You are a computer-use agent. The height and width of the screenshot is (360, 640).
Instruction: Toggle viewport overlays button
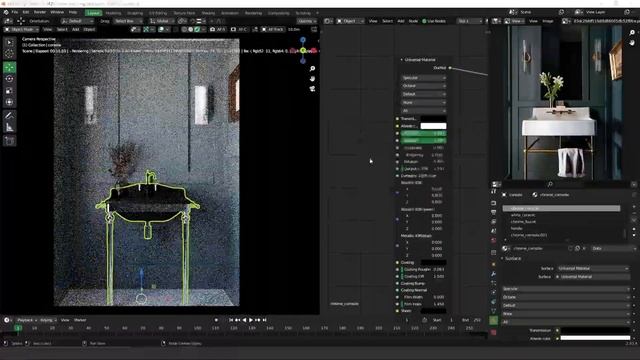coord(161,29)
